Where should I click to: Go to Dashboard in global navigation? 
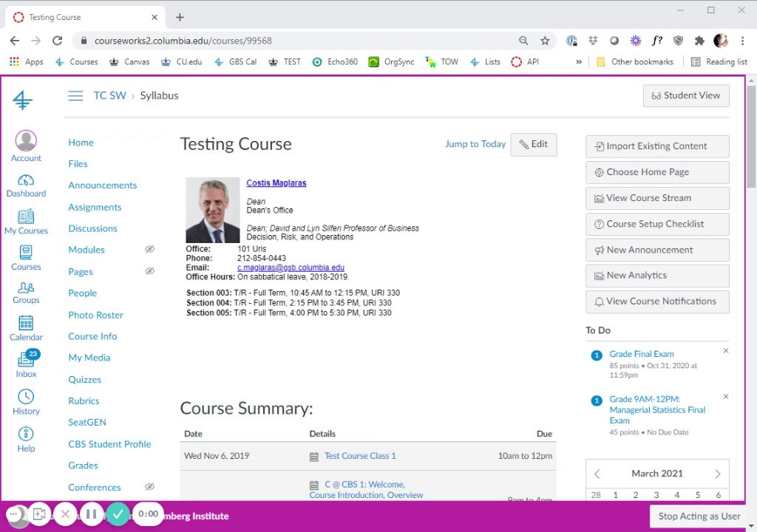[x=26, y=186]
